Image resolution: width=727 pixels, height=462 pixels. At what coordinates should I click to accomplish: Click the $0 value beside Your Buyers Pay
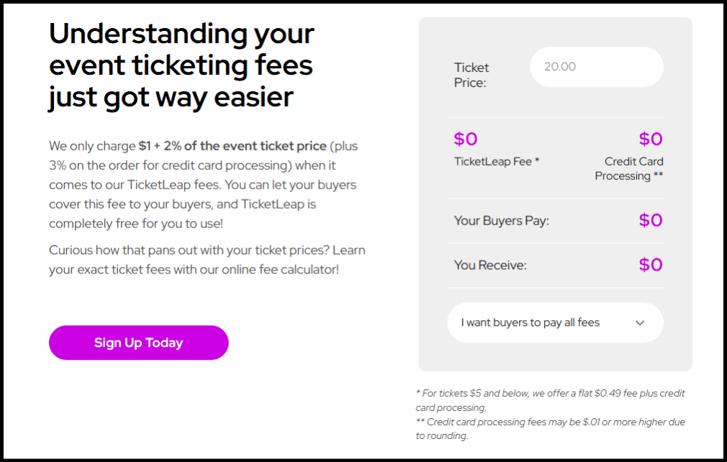[x=650, y=220]
